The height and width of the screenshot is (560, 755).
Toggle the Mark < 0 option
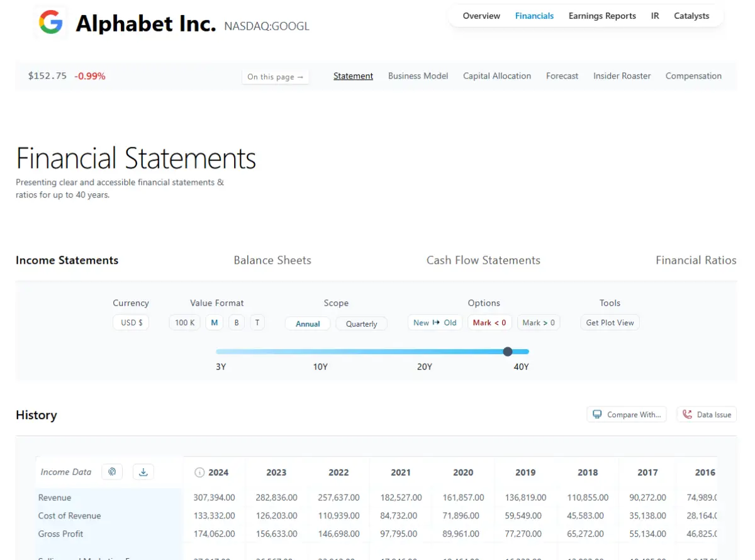coord(489,323)
